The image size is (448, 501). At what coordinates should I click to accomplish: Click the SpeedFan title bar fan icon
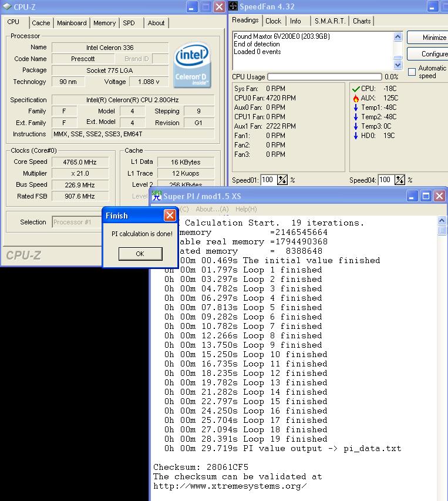[234, 6]
